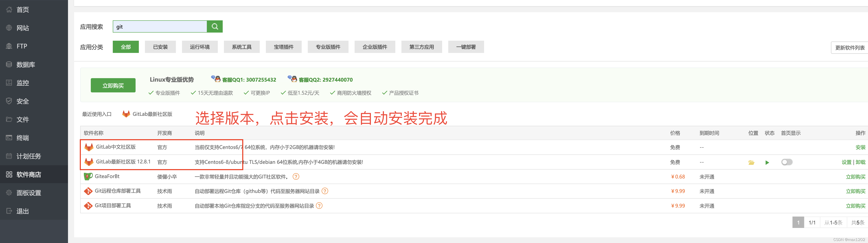Click help icon beside Git远程仓库部署工具 description
The image size is (868, 243).
tap(325, 191)
